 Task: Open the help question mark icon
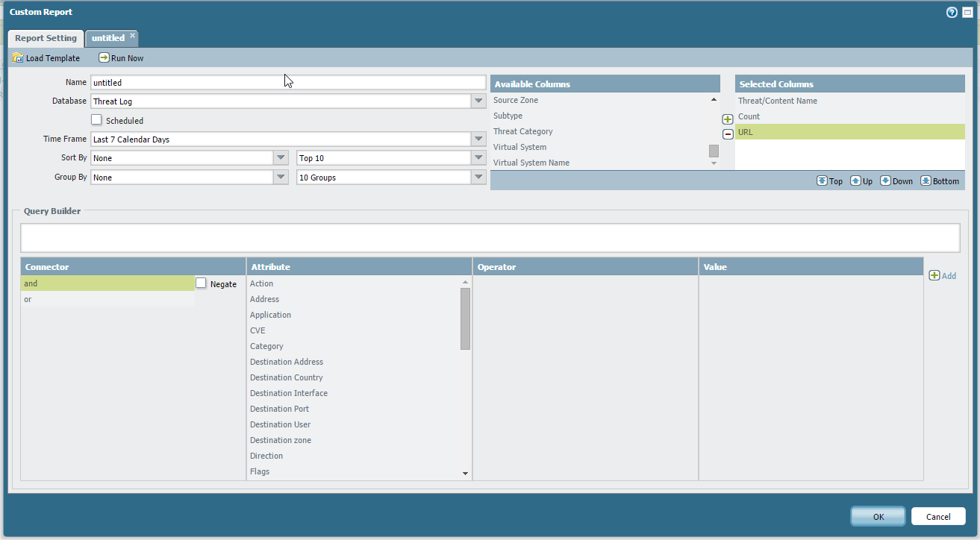click(x=952, y=12)
